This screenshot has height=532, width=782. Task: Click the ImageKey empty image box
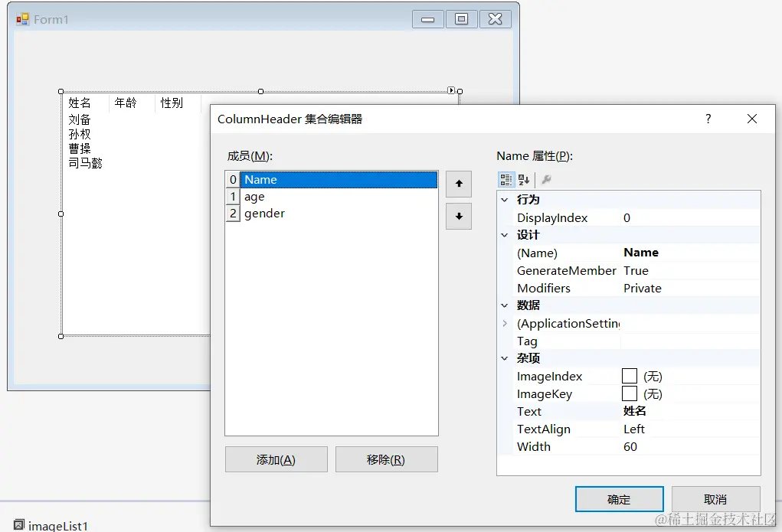click(x=630, y=393)
